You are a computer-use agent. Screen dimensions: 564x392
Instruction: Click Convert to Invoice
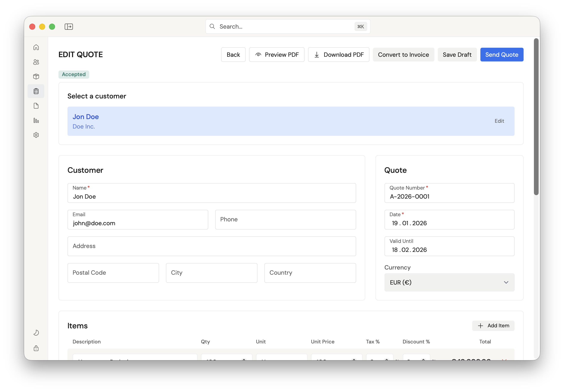coord(403,55)
